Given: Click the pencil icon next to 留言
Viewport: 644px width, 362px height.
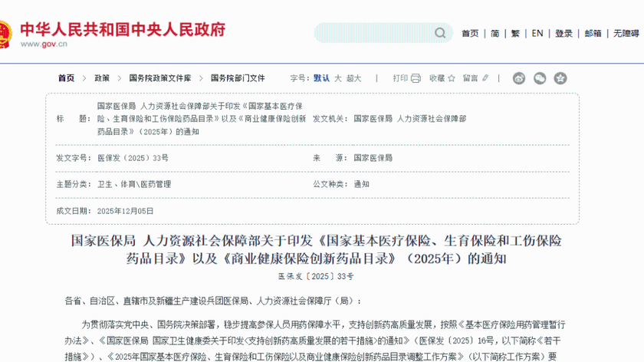Looking at the screenshot, I should [x=486, y=78].
